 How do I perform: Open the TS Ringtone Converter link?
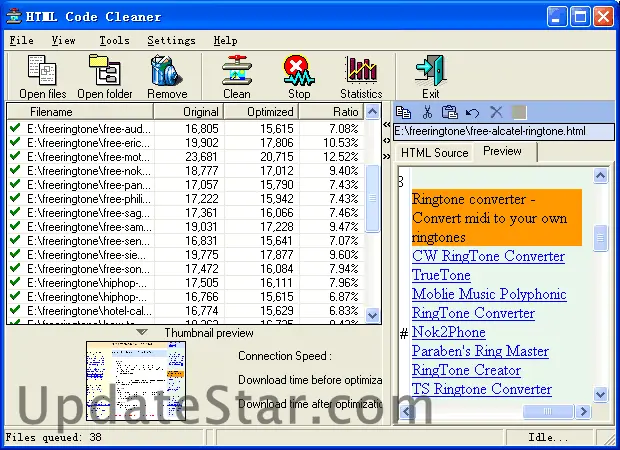pos(482,389)
